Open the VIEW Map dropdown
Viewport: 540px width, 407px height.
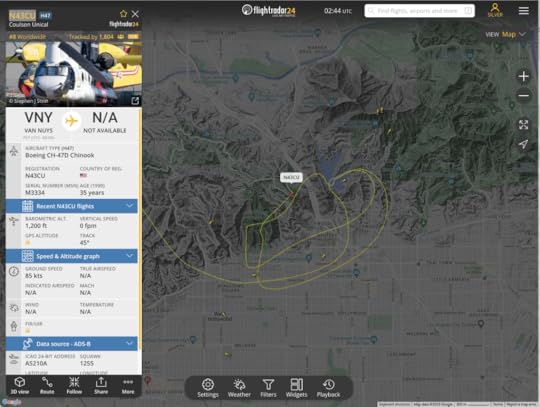coord(506,34)
